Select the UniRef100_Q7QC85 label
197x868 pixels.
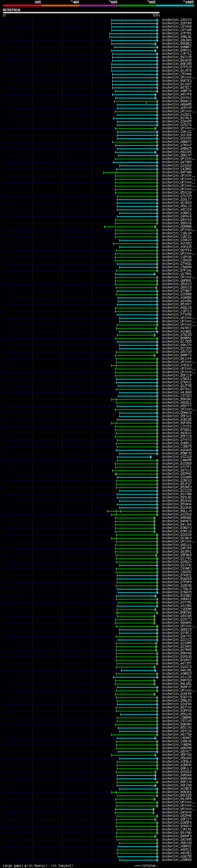(176, 335)
